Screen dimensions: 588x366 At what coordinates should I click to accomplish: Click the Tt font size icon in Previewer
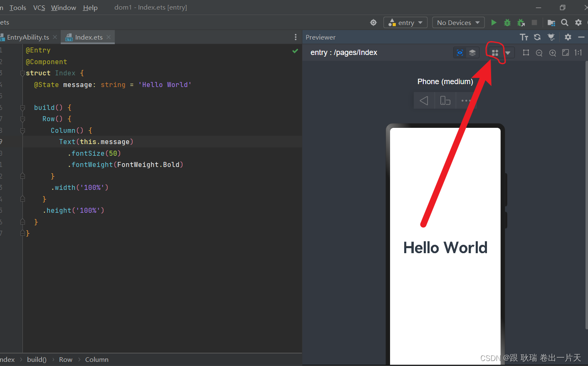524,37
